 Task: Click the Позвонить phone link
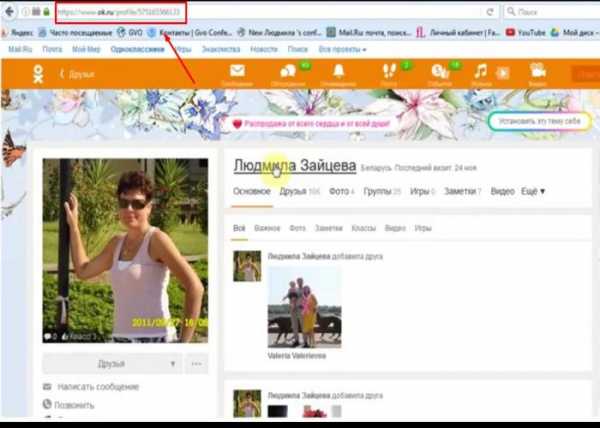pos(74,405)
